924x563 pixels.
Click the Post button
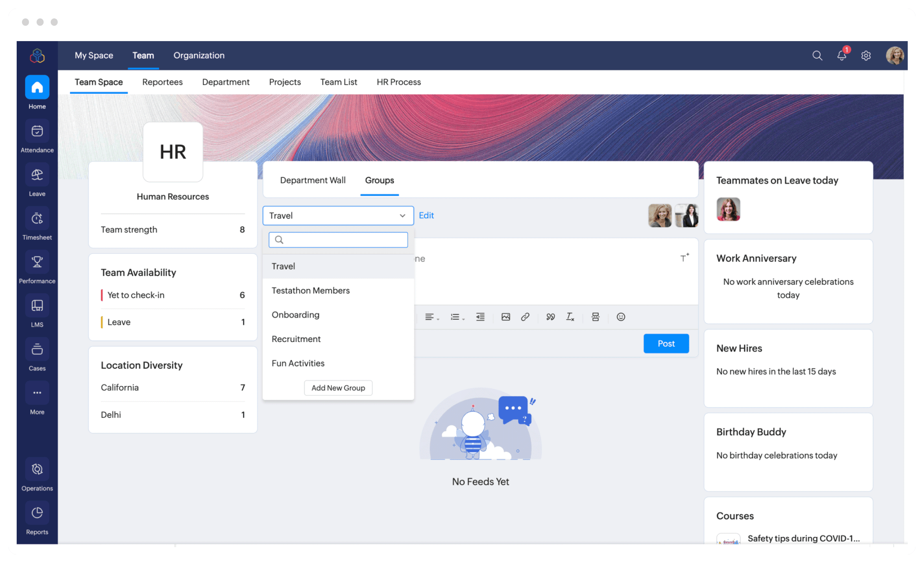666,343
